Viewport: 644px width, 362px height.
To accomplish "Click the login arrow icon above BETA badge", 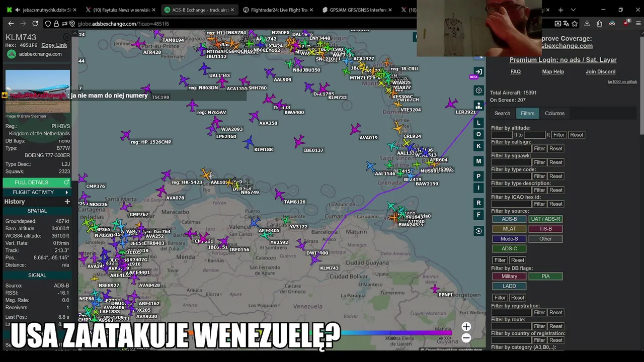I will [478, 72].
